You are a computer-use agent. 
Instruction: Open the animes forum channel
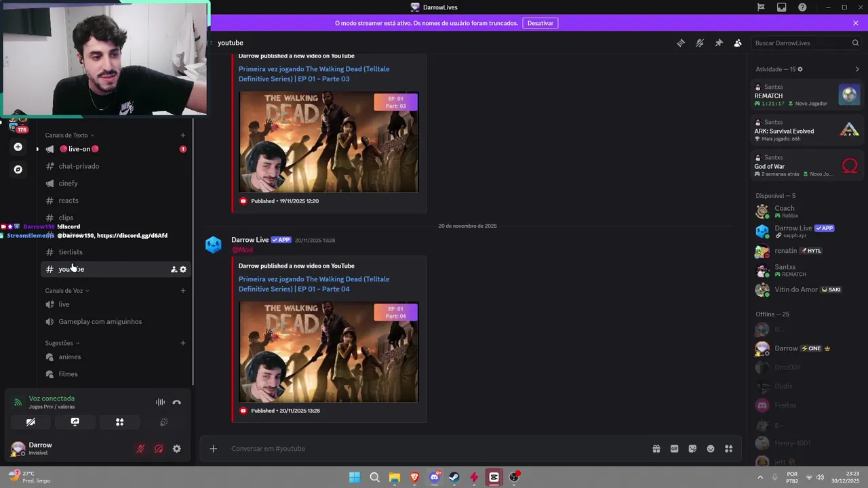click(115, 357)
